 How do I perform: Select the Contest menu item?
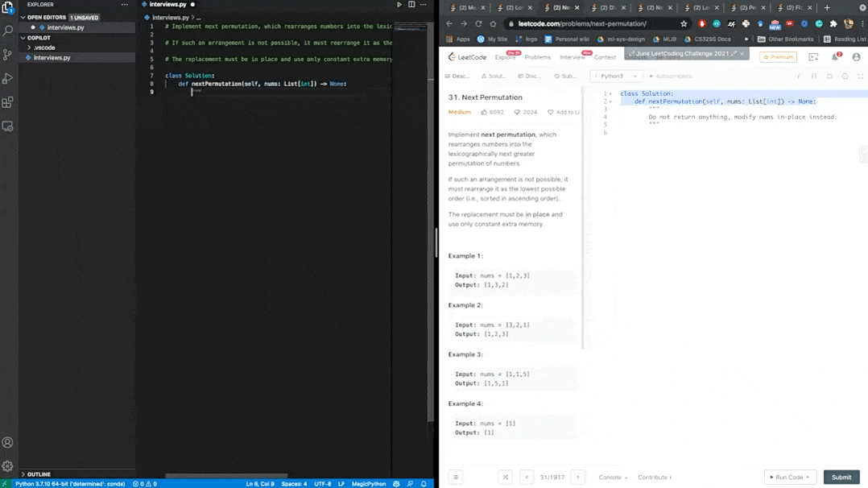[x=605, y=57]
